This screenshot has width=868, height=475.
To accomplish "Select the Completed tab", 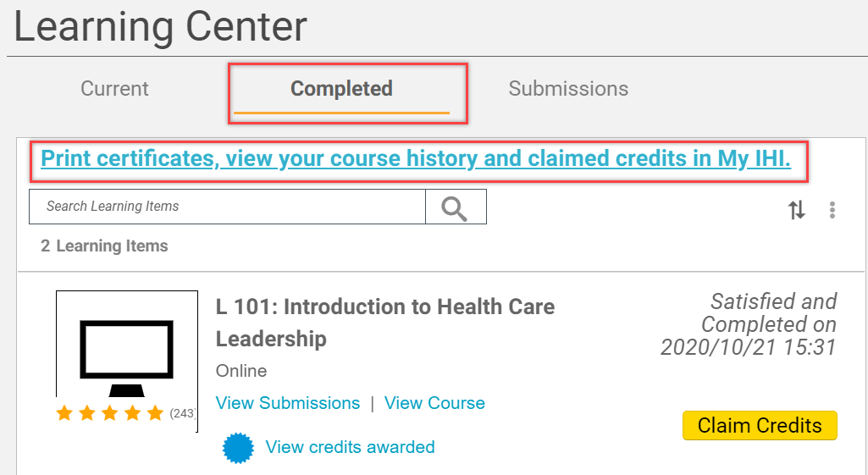I will 341,89.
